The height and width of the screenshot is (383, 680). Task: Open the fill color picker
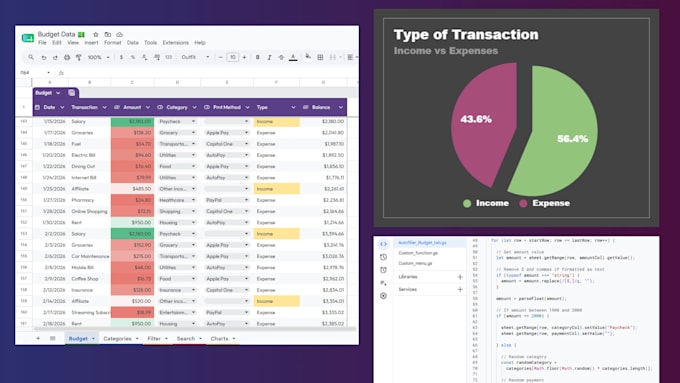tap(308, 57)
